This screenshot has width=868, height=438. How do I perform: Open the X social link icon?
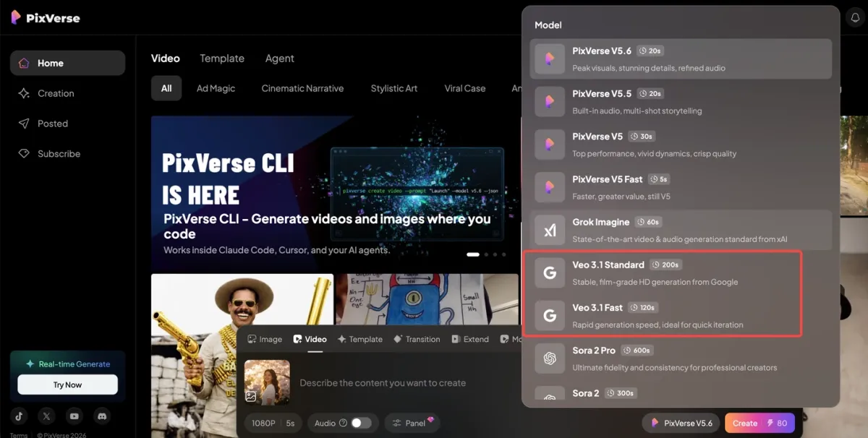click(47, 416)
